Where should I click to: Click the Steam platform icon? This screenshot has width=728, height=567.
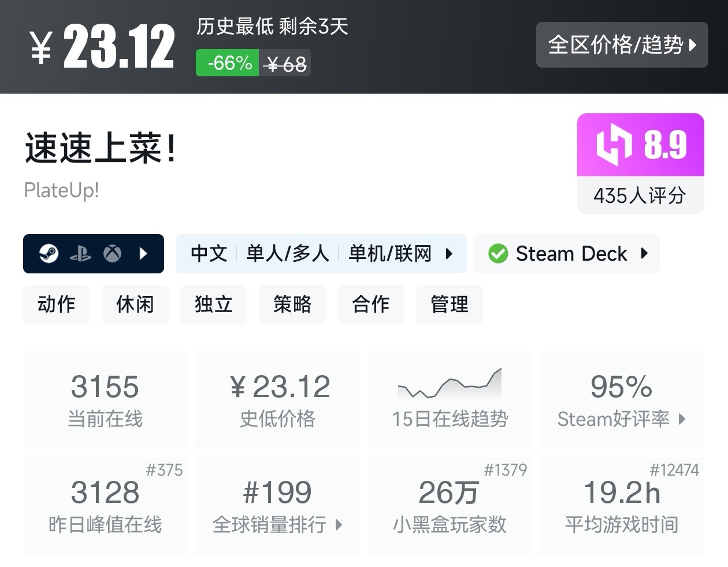point(49,253)
